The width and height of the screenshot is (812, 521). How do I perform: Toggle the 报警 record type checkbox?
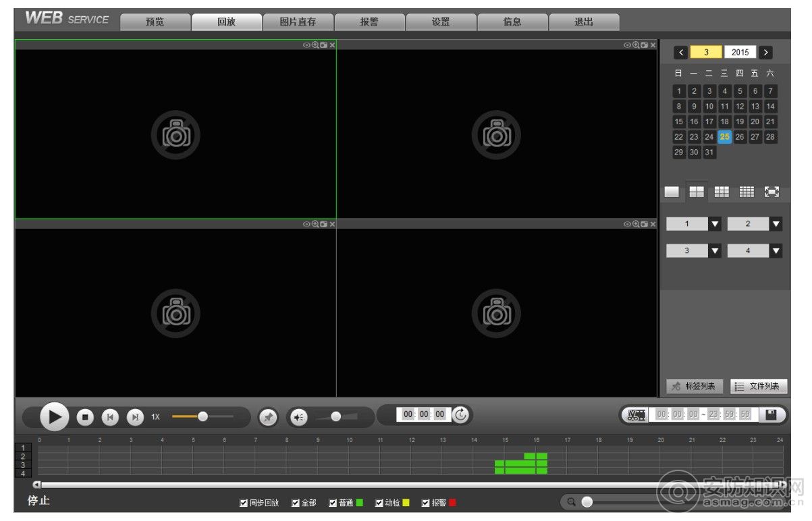pyautogui.click(x=426, y=503)
